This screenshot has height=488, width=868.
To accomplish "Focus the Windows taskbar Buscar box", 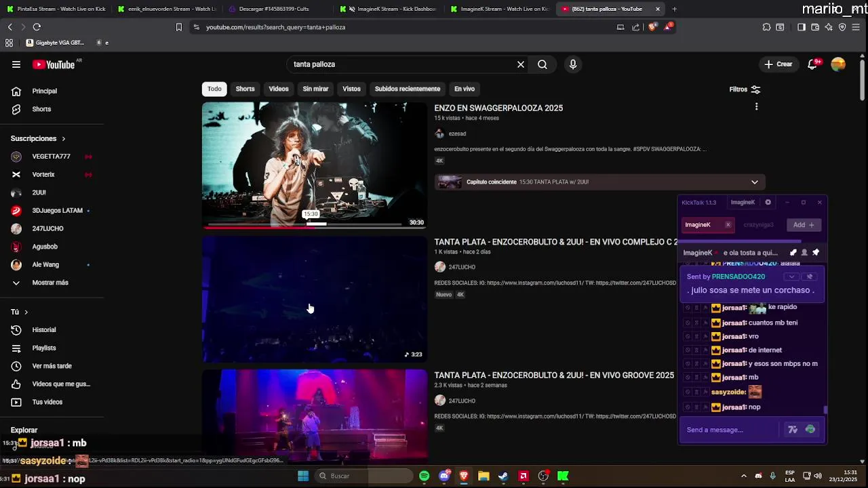I will coord(363,476).
